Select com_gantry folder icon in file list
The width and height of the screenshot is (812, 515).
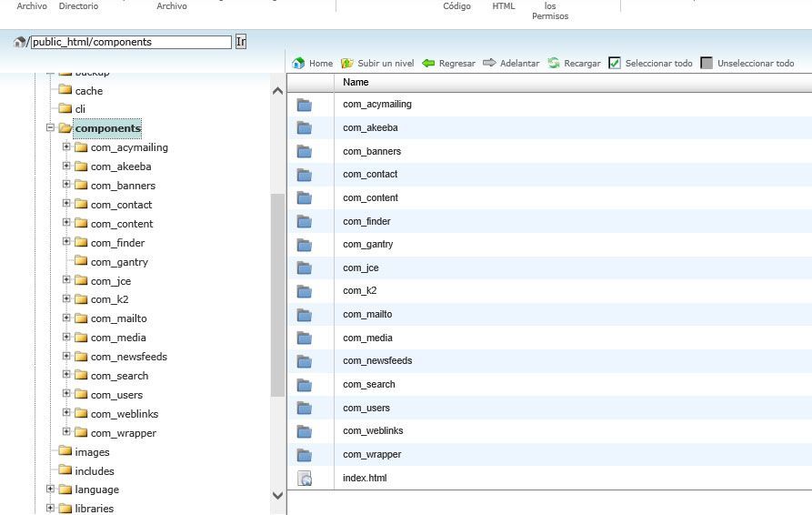click(x=305, y=245)
